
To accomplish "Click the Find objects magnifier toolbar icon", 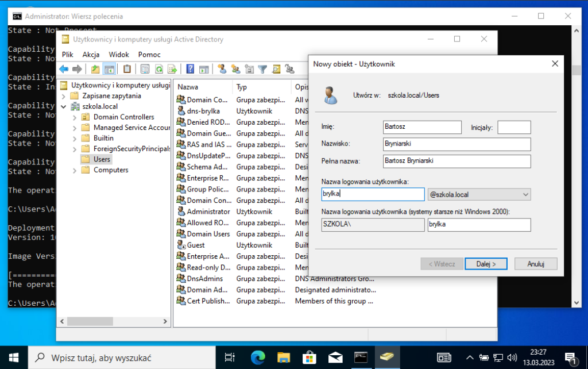I will click(276, 69).
